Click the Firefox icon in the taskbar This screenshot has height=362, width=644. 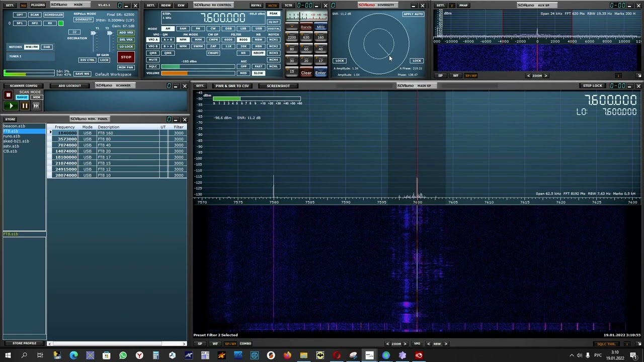click(x=287, y=355)
